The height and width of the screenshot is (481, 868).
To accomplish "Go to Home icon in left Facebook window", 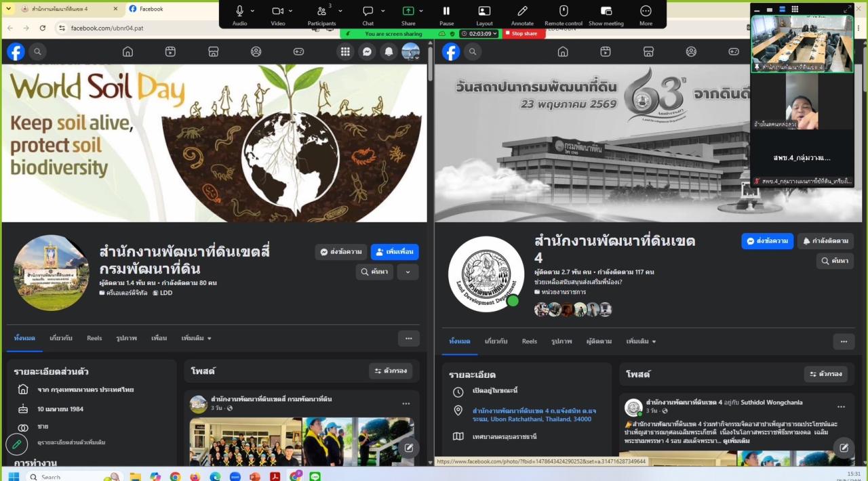I will (x=127, y=51).
